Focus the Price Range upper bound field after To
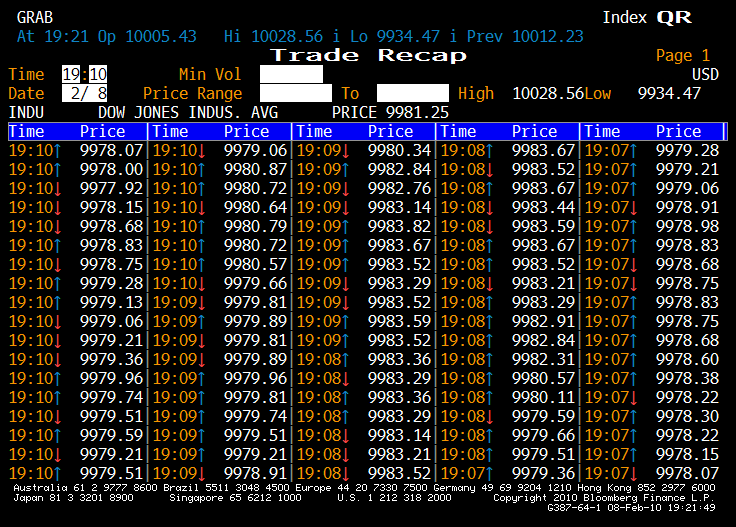 point(413,93)
